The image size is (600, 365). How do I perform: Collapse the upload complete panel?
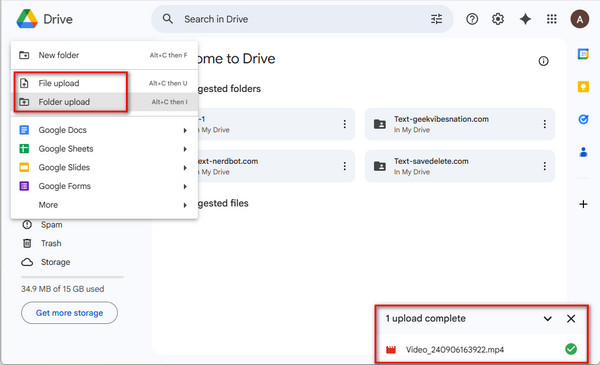[x=548, y=318]
